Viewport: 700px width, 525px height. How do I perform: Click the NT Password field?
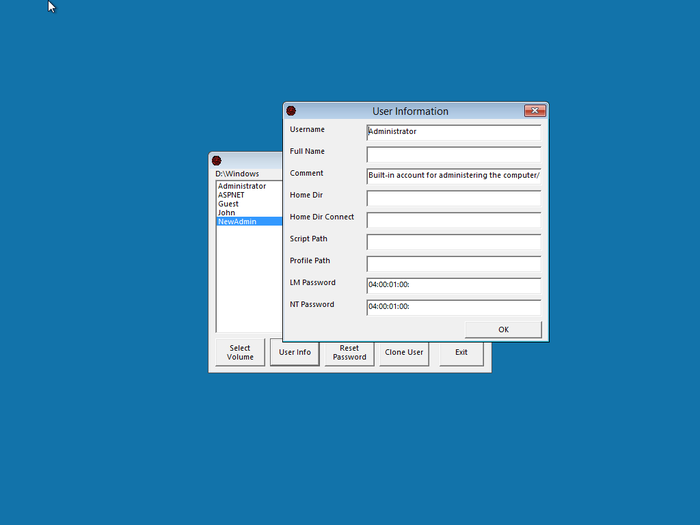pos(454,307)
